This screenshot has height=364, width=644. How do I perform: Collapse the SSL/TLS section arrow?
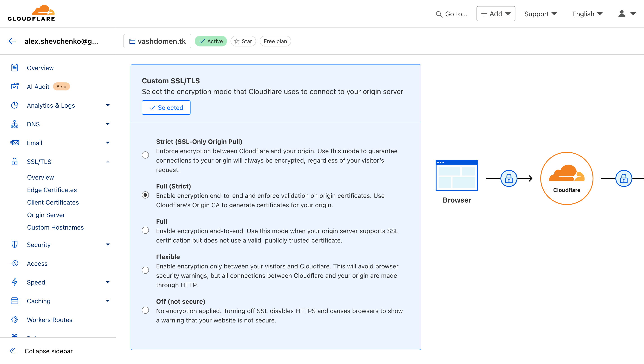pos(108,161)
